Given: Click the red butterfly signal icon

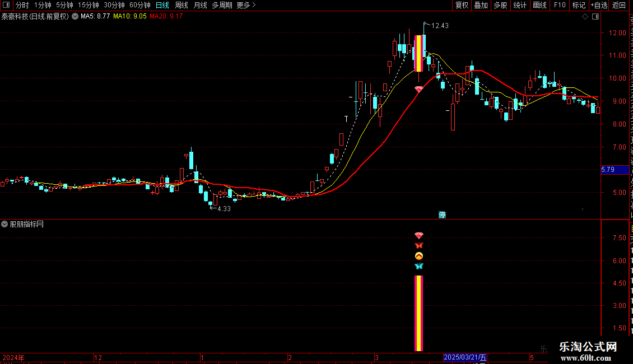Looking at the screenshot, I should 418,245.
